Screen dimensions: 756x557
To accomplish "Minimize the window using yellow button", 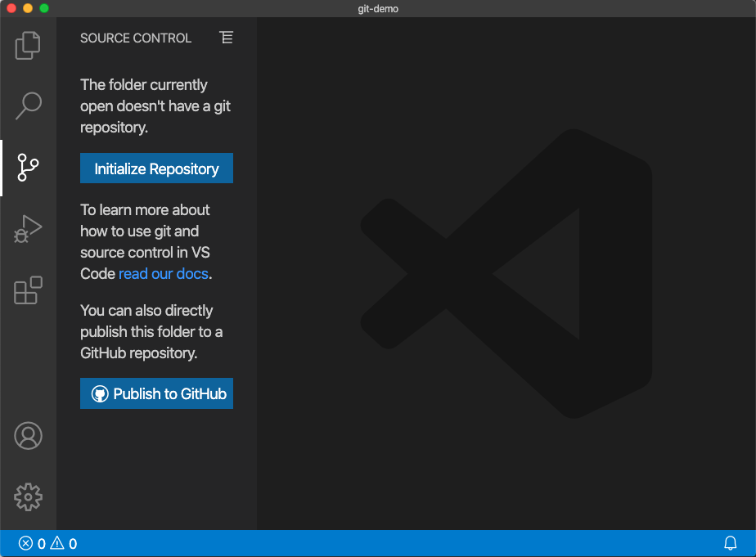I will (x=28, y=8).
